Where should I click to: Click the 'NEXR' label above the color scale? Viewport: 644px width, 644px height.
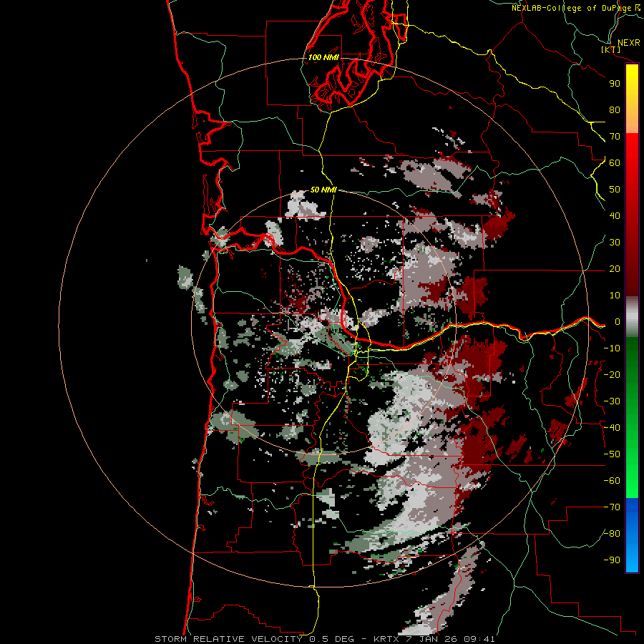click(629, 43)
